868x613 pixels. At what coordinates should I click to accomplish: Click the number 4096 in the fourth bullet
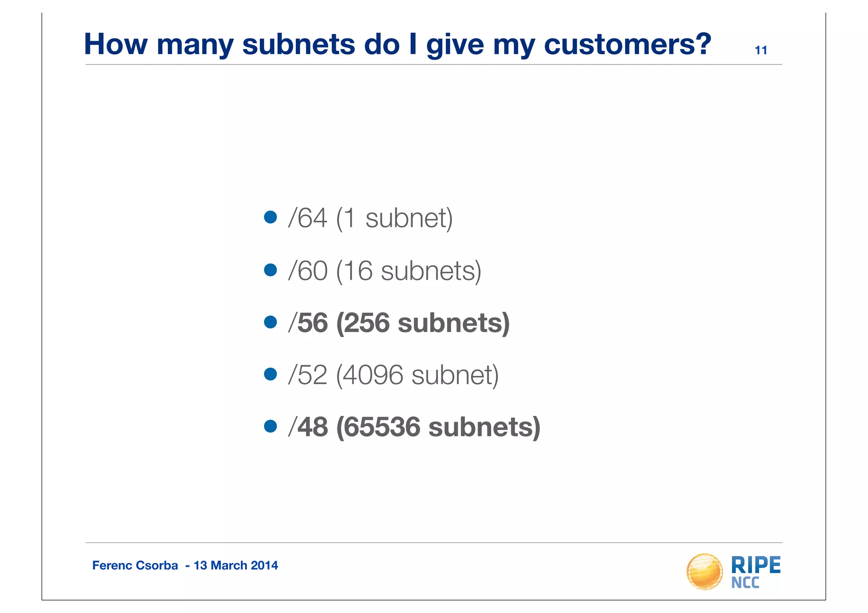[373, 375]
